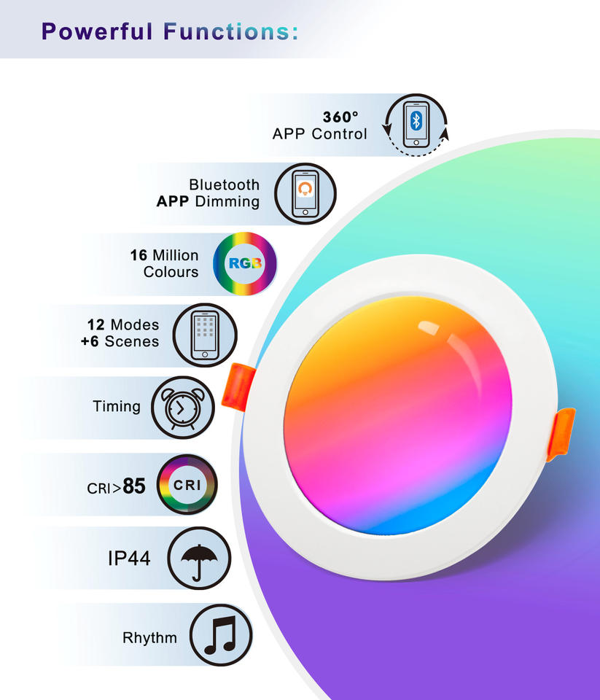The height and width of the screenshot is (700, 600).
Task: Select the '12 Modes +6 Scenes' text
Action: pos(120,333)
